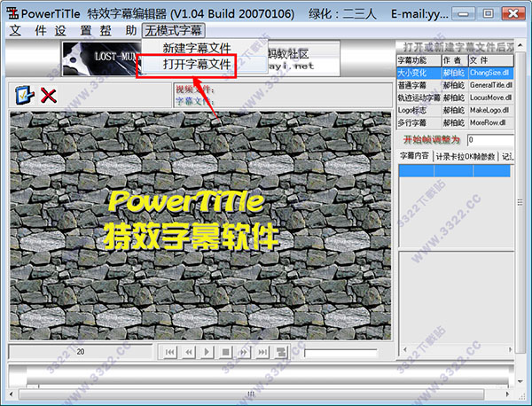Maximize the PowerTiTle window
Viewport: 532px width, 406px height.
click(488, 13)
